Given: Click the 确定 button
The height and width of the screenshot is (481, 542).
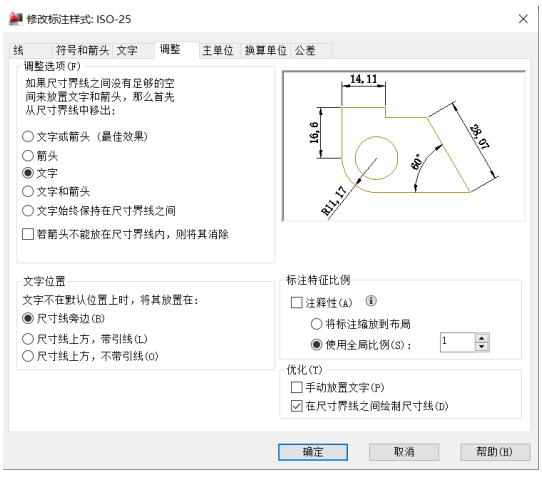Looking at the screenshot, I should [313, 452].
